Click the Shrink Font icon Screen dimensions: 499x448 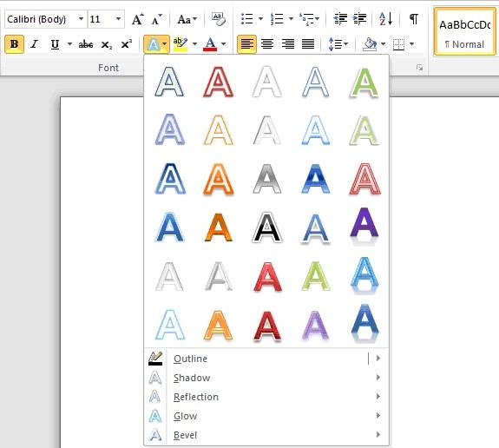coord(156,19)
